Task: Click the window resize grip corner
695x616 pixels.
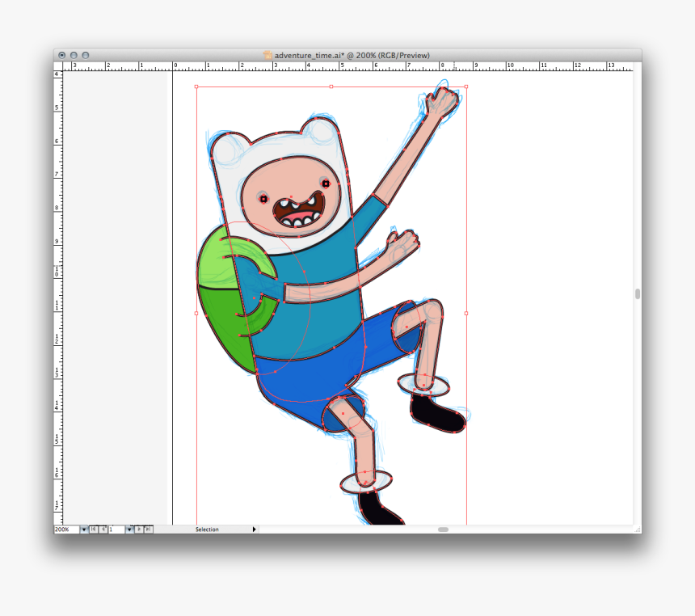Action: click(x=638, y=530)
